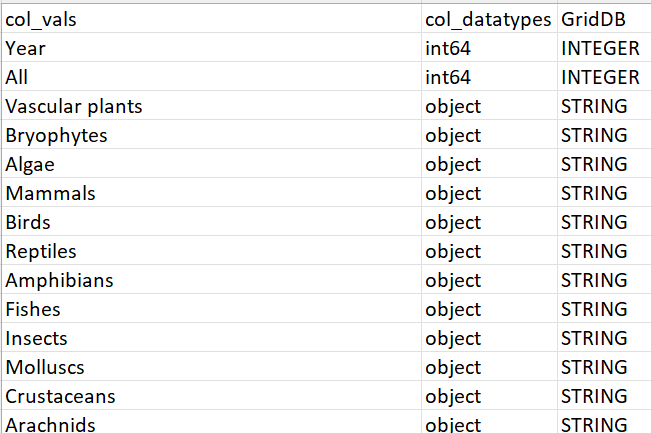
Task: Select the GridDB header cell
Action: click(594, 19)
